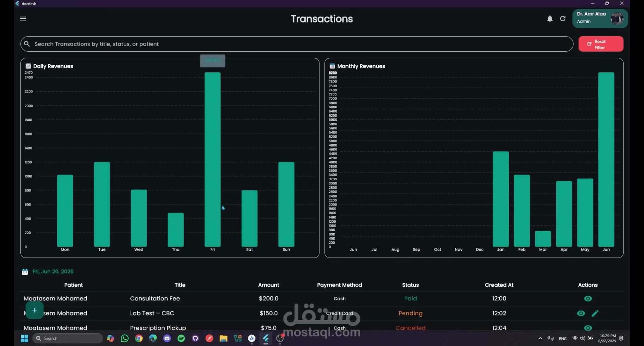Open WhatsApp from the taskbar
644x346 pixels.
(125, 338)
